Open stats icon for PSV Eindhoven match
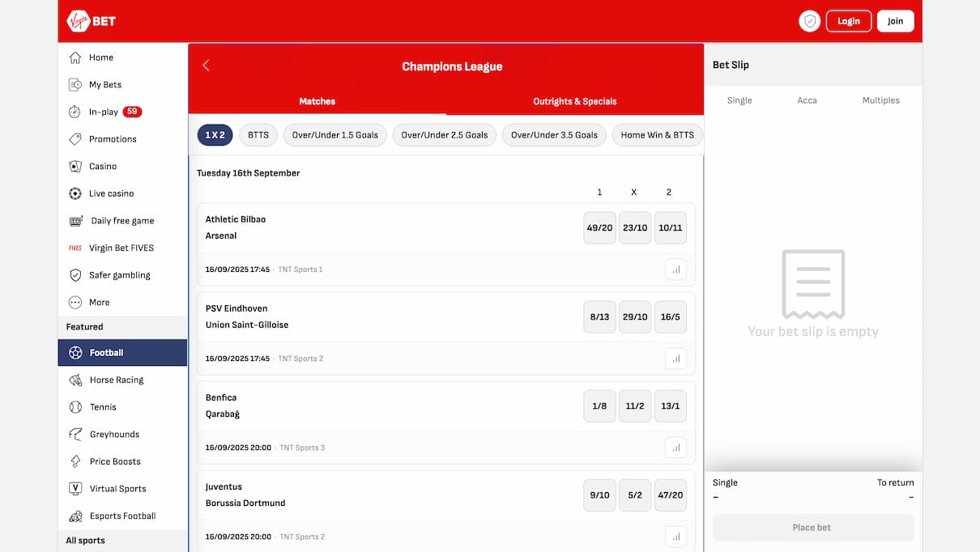The height and width of the screenshot is (552, 980). pos(675,359)
